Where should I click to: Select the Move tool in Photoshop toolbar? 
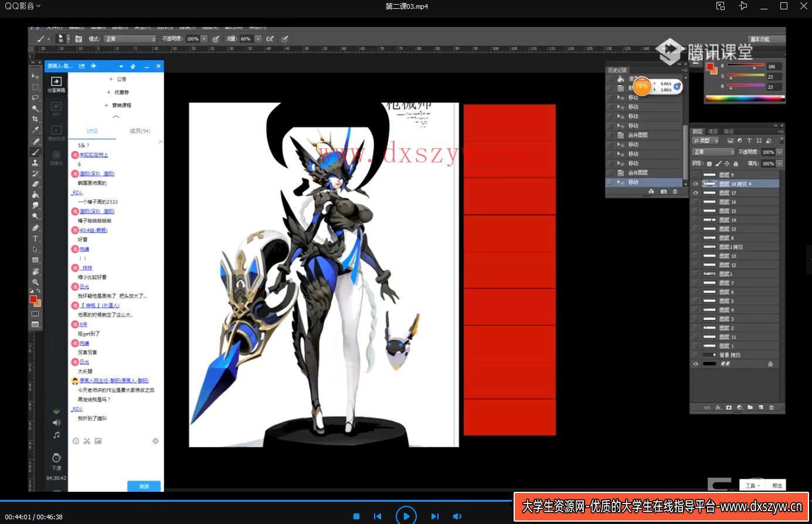[35, 77]
